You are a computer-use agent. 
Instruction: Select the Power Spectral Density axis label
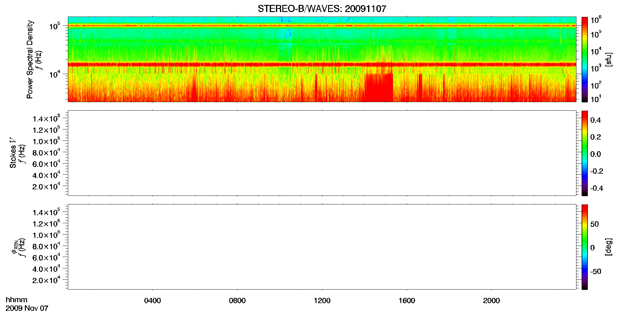coord(30,59)
